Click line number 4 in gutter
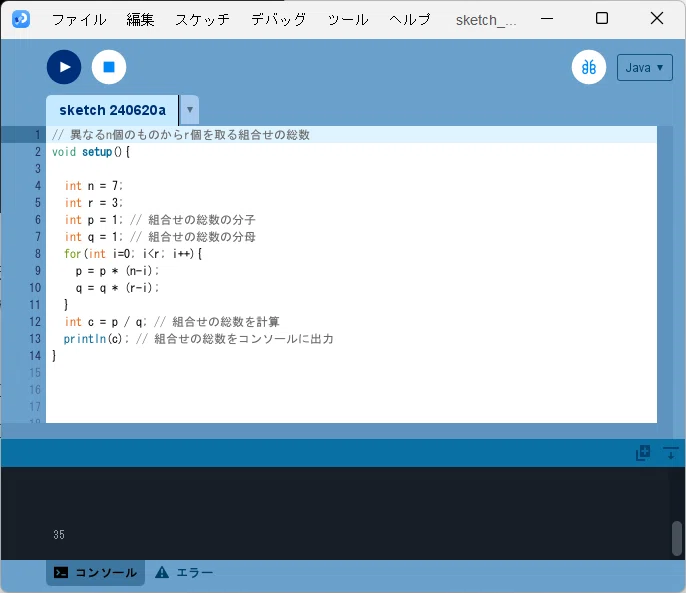The width and height of the screenshot is (686, 593). click(38, 186)
